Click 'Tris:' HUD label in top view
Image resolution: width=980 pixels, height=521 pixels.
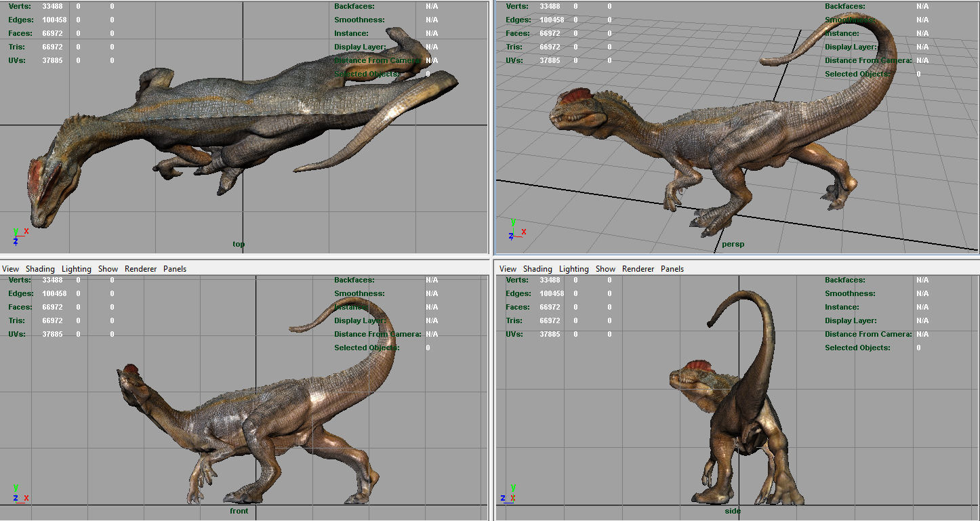[17, 47]
